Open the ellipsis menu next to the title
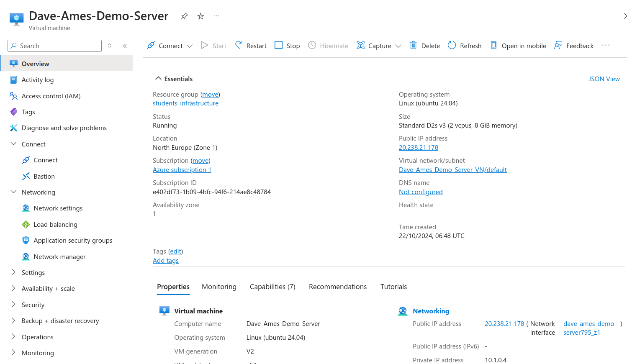The width and height of the screenshot is (627, 364). coord(216,16)
